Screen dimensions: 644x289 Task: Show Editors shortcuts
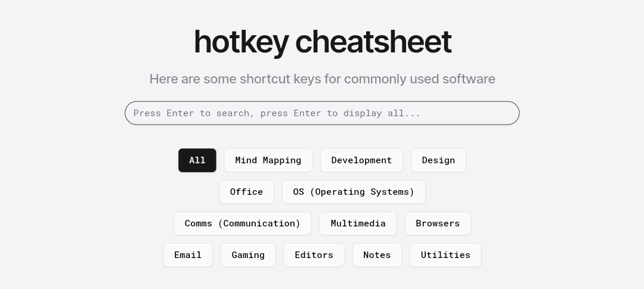coord(314,255)
